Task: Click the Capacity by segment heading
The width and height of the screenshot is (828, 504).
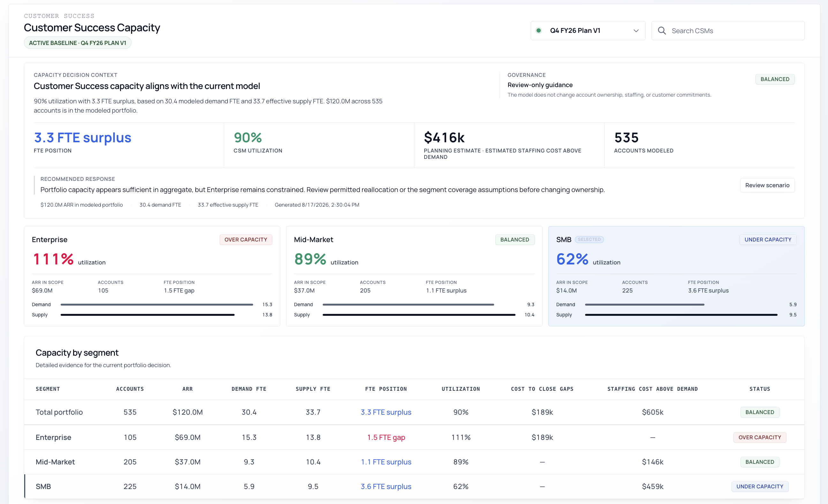Action: (77, 352)
